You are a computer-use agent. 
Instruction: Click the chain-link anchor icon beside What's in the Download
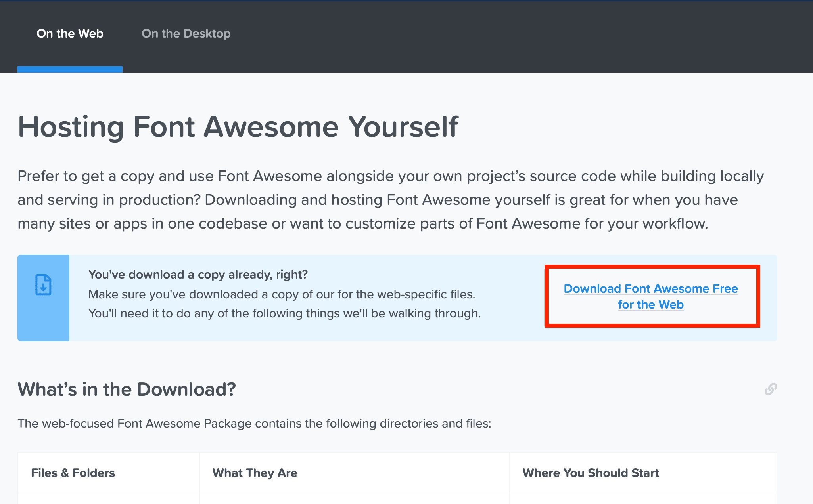(771, 389)
